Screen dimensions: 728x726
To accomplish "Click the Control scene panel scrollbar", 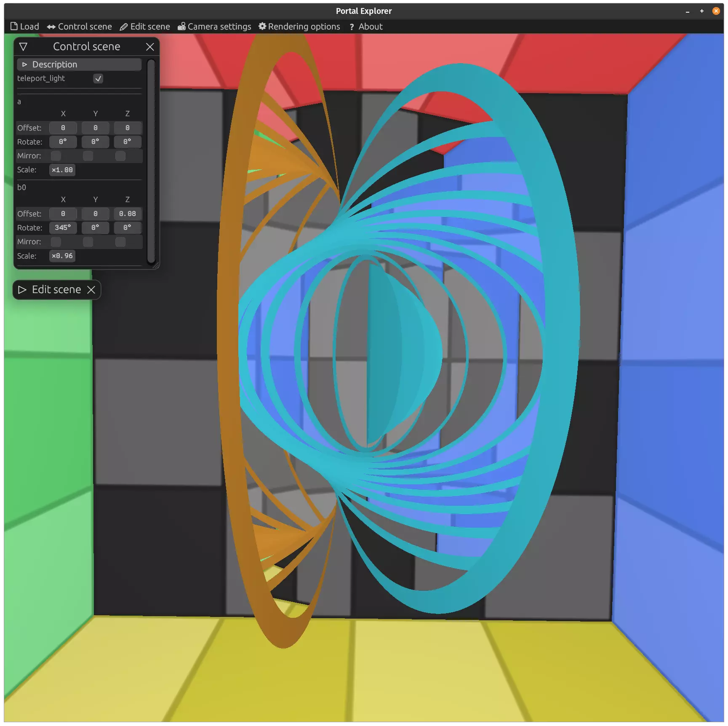I will click(x=151, y=162).
